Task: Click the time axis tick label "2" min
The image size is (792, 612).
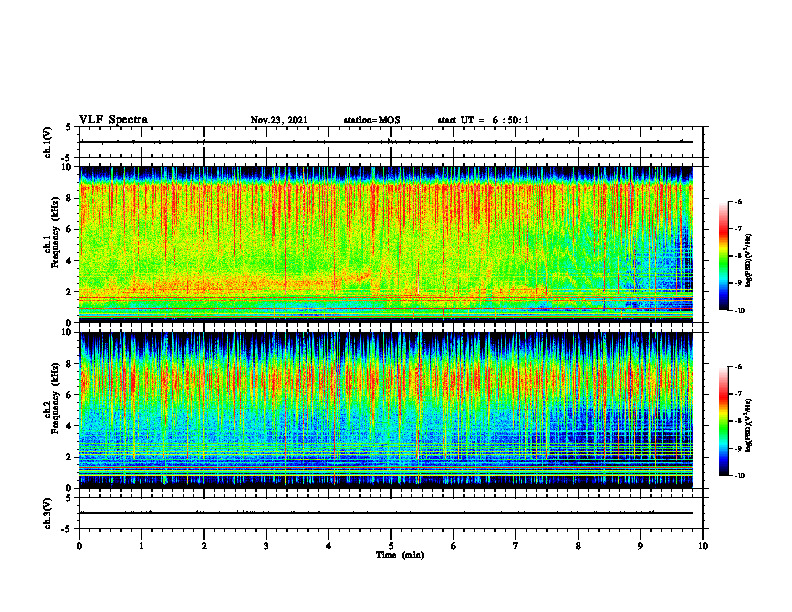Action: coord(204,546)
